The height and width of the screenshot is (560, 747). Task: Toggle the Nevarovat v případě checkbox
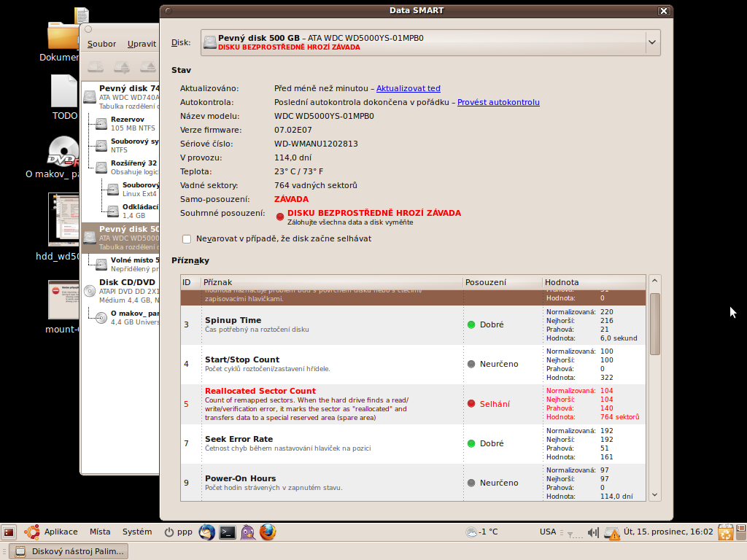187,239
